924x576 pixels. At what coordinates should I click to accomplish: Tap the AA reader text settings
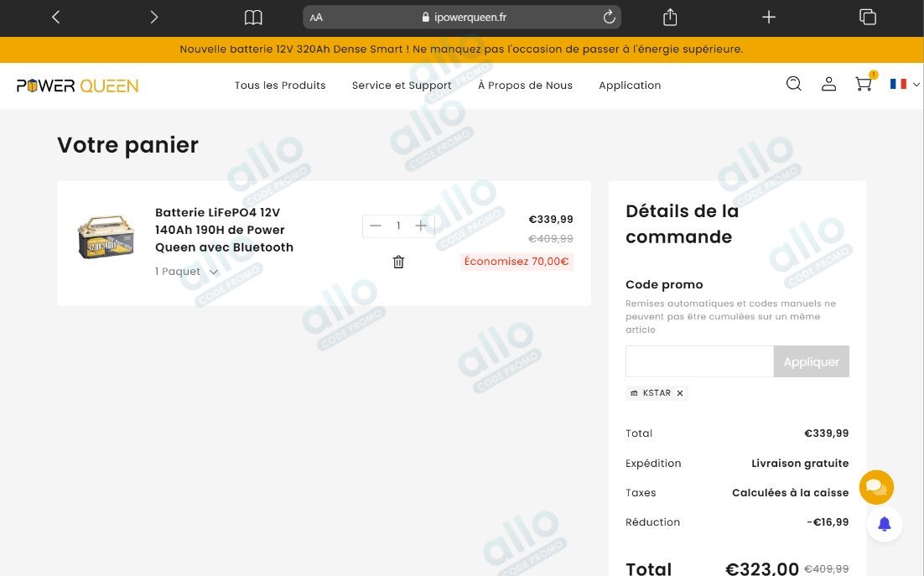[316, 18]
